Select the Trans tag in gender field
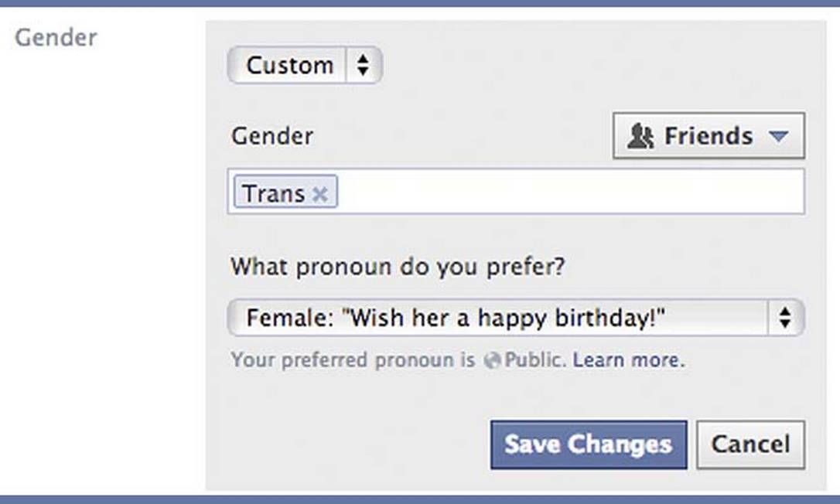Image resolution: width=840 pixels, height=504 pixels. point(273,193)
